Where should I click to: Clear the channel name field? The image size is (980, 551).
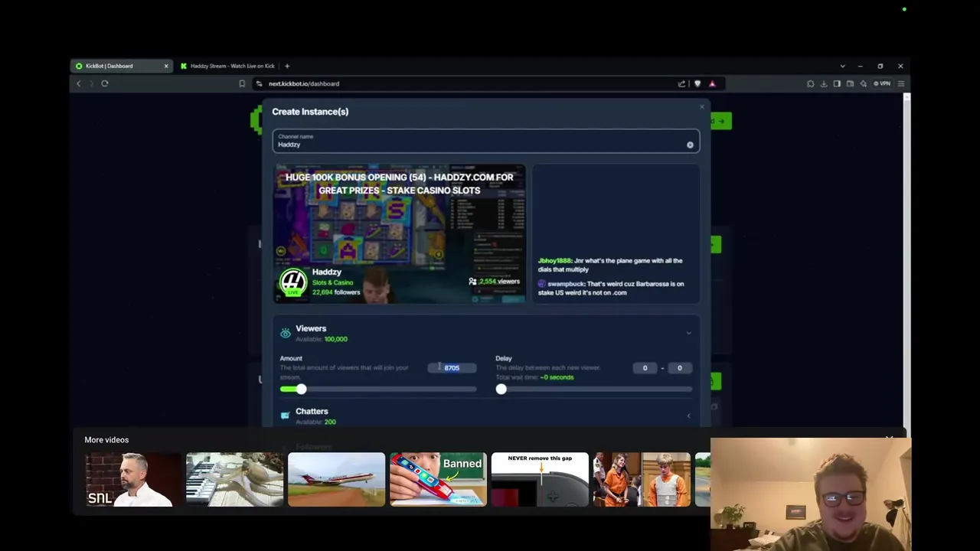690,145
